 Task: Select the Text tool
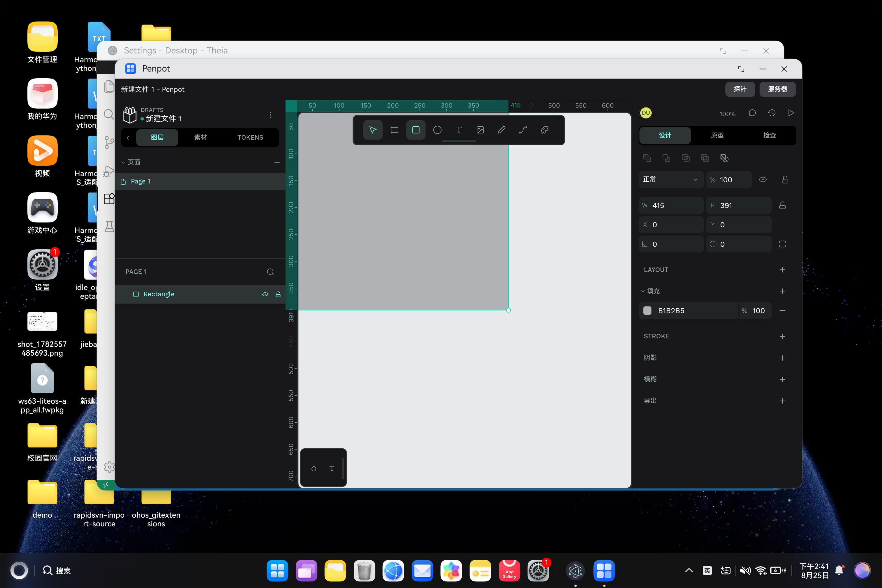(x=459, y=130)
